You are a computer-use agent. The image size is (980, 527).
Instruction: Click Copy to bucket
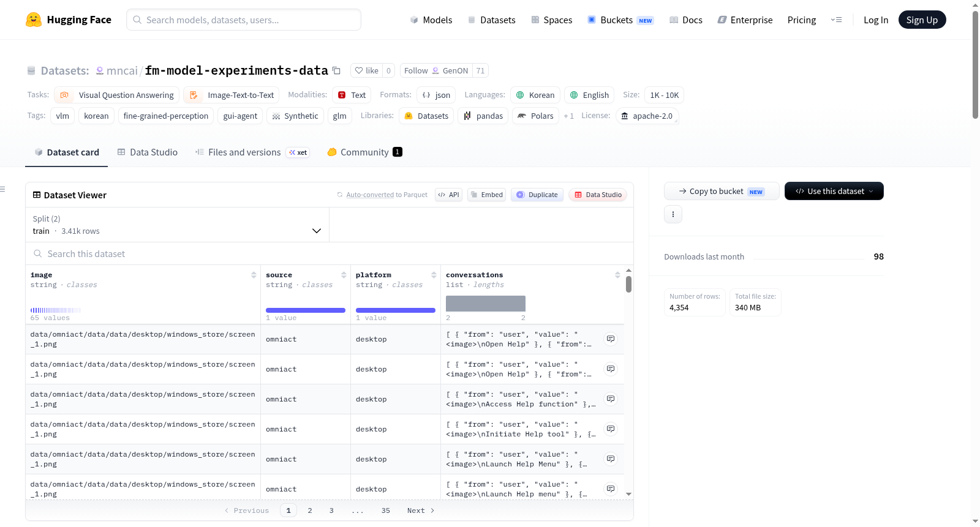(722, 191)
